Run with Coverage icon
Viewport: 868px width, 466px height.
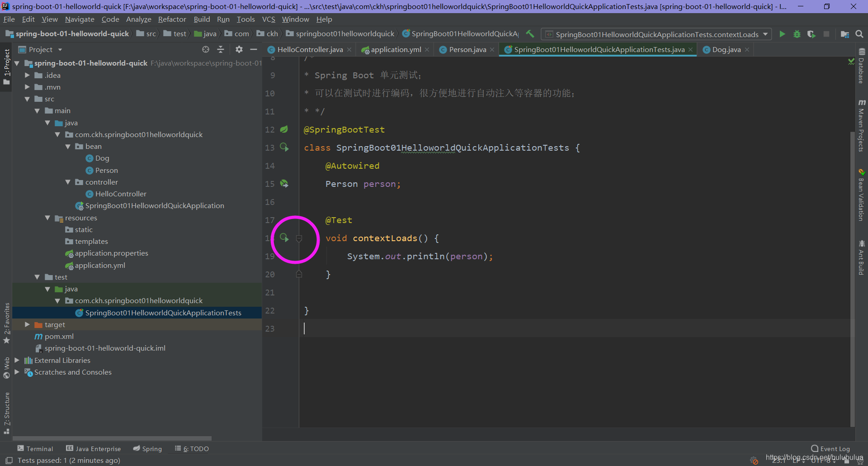[x=811, y=34]
